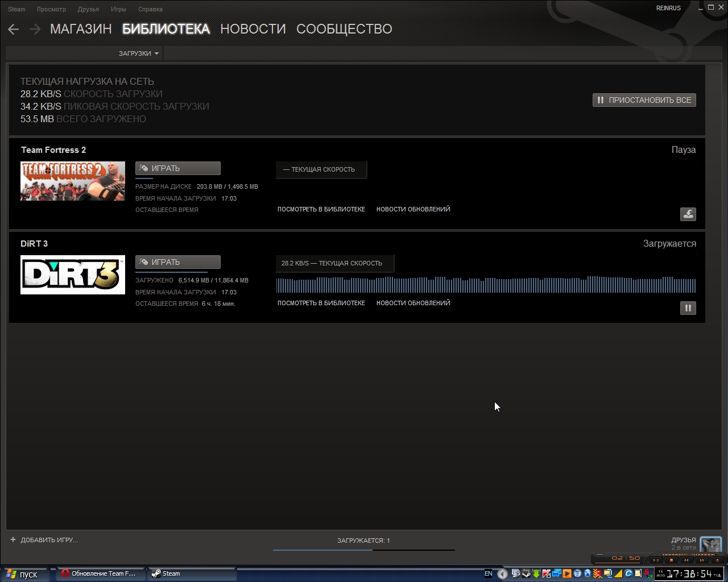Pause the DiRT 3 download

click(x=688, y=308)
